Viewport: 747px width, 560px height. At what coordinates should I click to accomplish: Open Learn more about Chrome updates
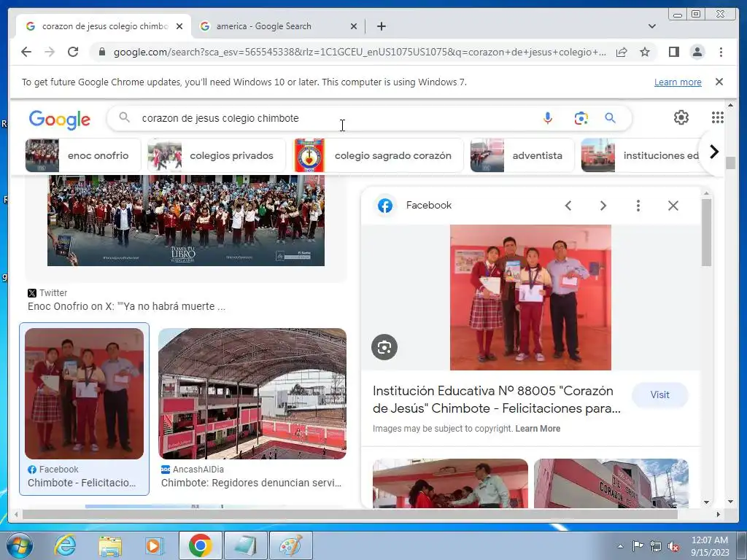click(678, 82)
